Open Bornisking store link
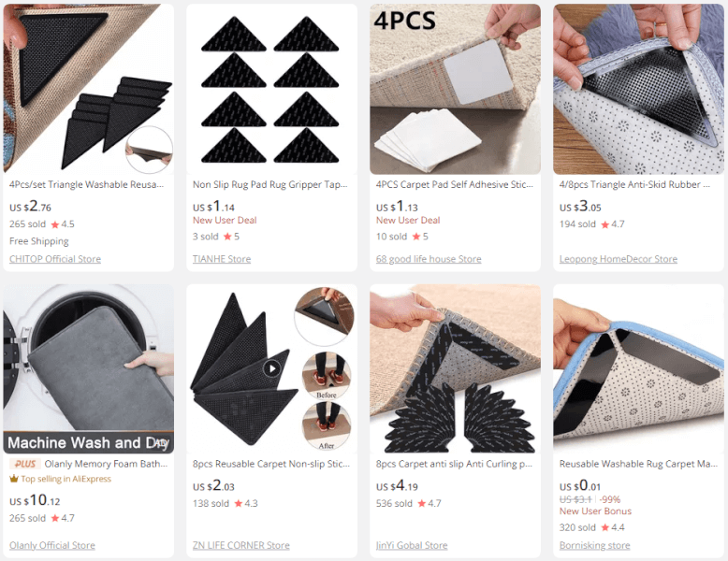 595,545
